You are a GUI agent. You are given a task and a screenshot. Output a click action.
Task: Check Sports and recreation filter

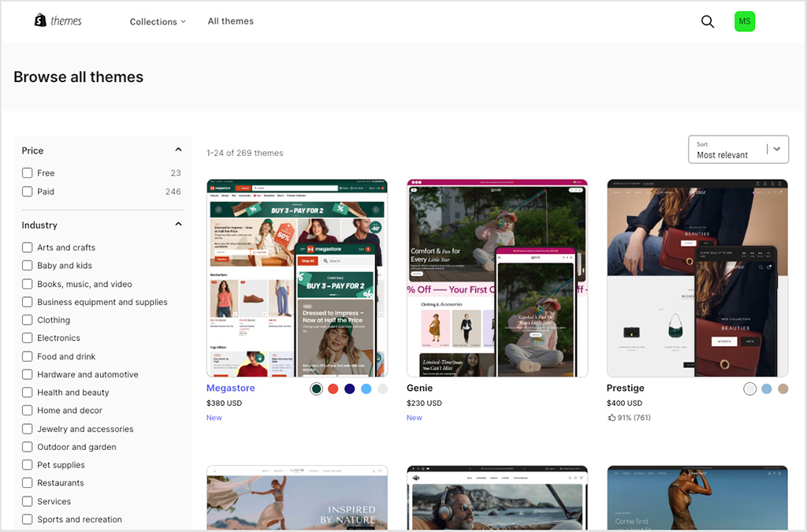[x=28, y=519]
